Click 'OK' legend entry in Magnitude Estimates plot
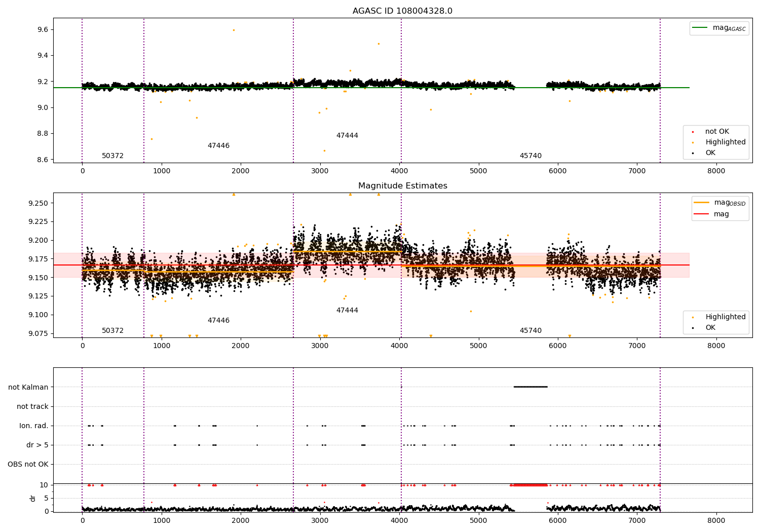The image size is (760, 532). [710, 328]
